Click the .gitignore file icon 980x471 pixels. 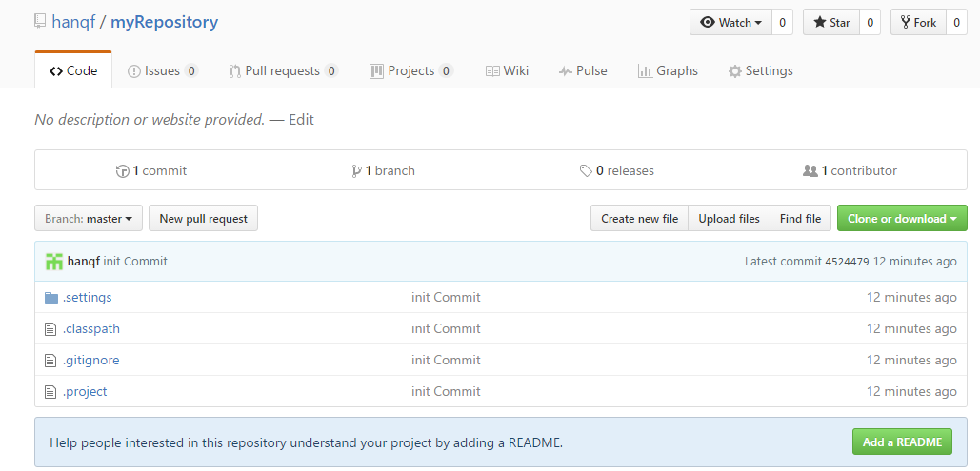[50, 360]
